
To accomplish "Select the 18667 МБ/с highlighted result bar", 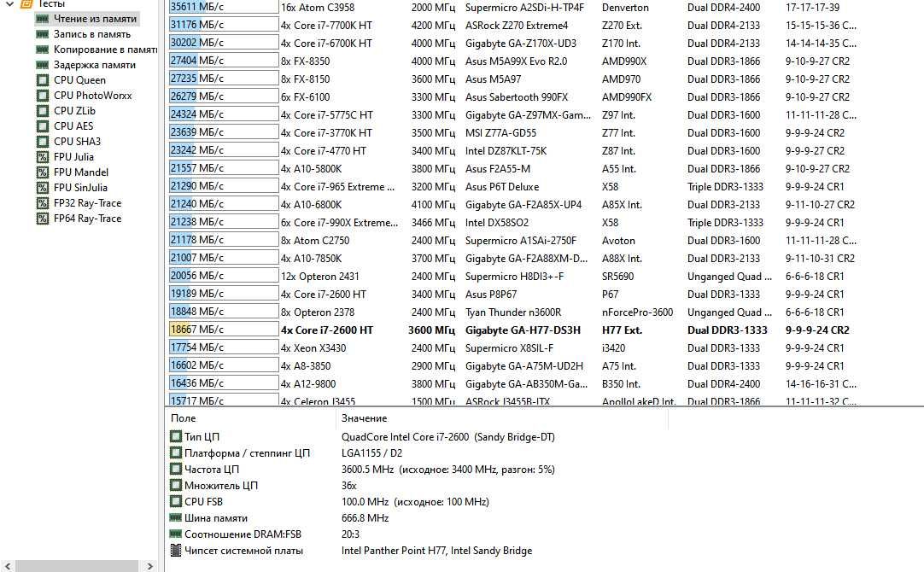I will (224, 330).
